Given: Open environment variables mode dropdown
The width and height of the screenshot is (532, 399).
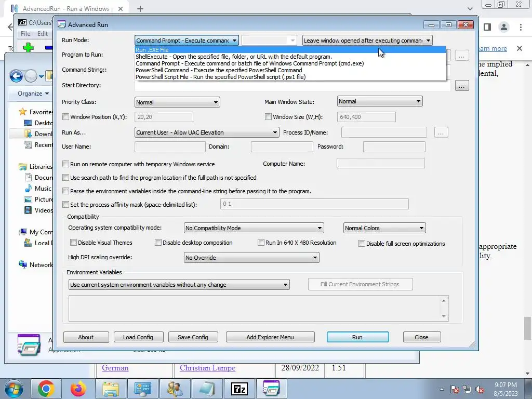Looking at the screenshot, I should tap(179, 285).
